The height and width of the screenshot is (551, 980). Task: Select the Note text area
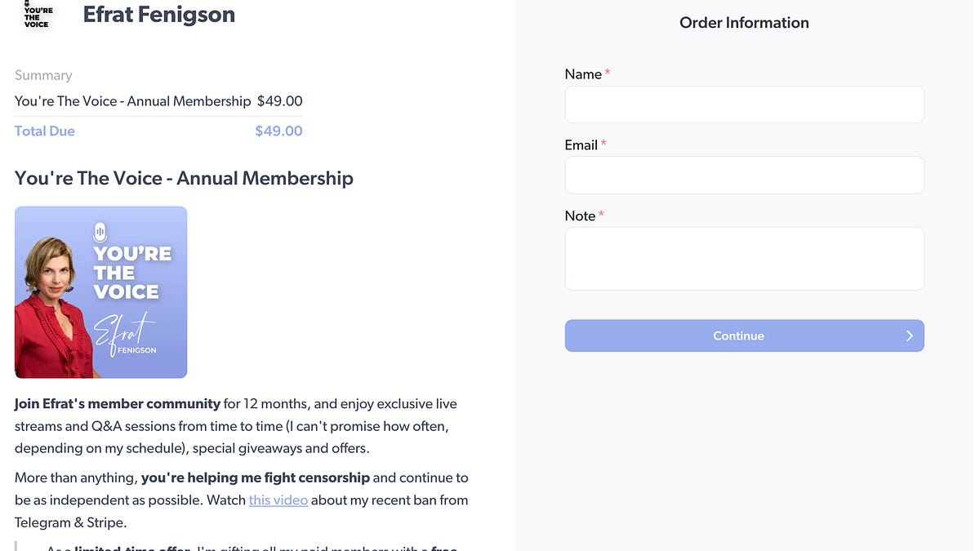[x=744, y=259]
